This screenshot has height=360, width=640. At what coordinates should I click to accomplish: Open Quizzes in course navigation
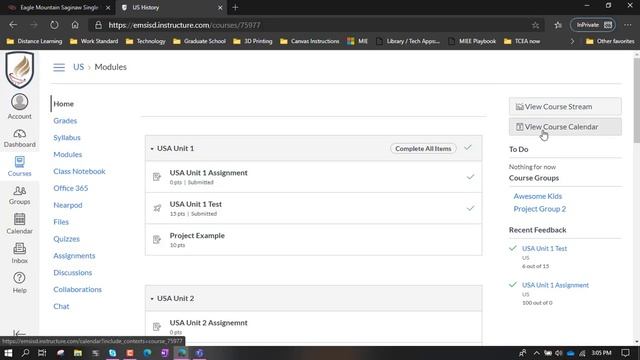pyautogui.click(x=66, y=239)
